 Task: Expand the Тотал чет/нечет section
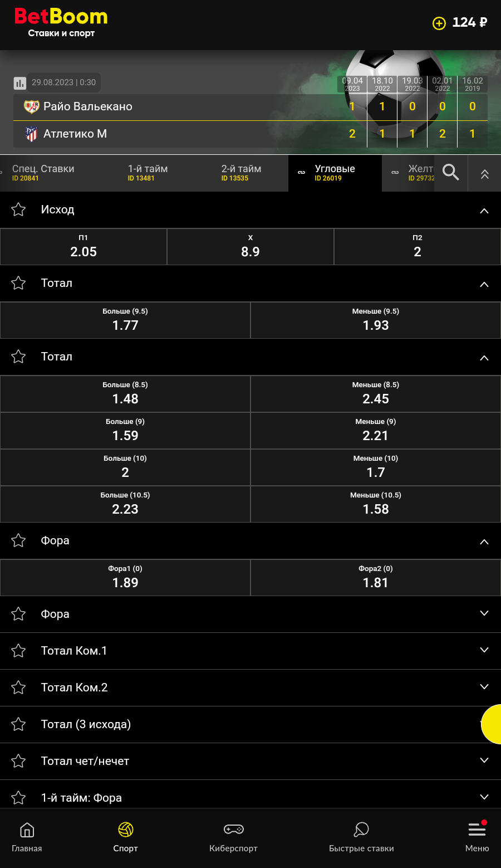point(484,760)
